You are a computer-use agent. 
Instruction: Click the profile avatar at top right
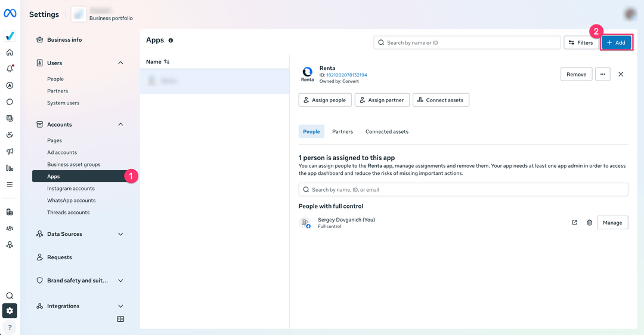point(630,14)
